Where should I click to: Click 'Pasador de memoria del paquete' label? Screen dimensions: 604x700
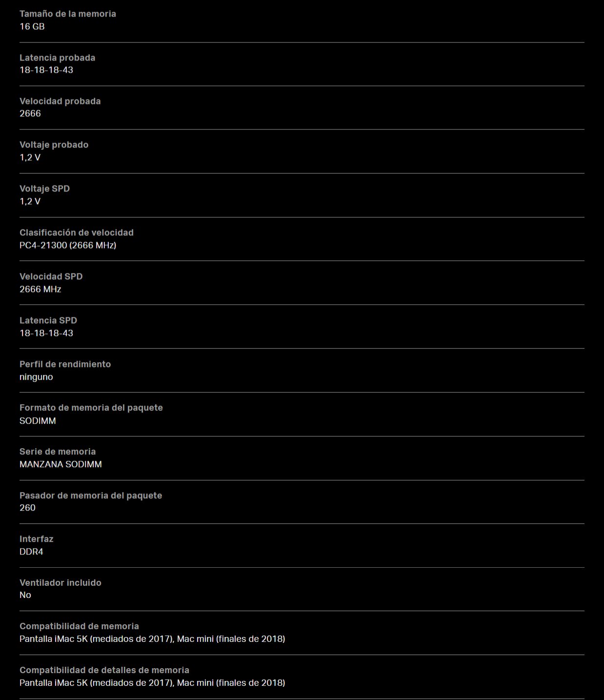(91, 495)
